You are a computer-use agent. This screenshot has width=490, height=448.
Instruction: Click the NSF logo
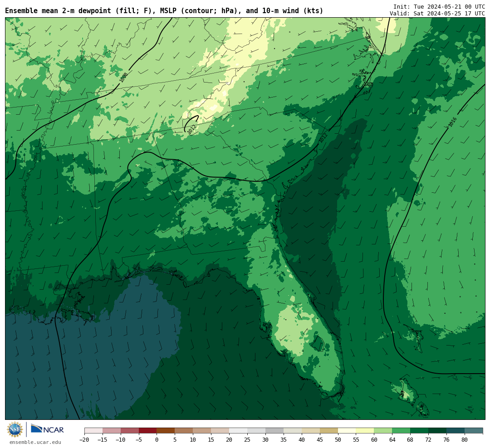(15, 429)
